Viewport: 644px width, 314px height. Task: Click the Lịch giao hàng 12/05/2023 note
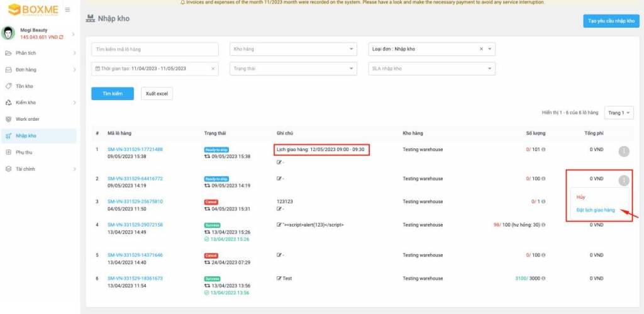pyautogui.click(x=320, y=150)
